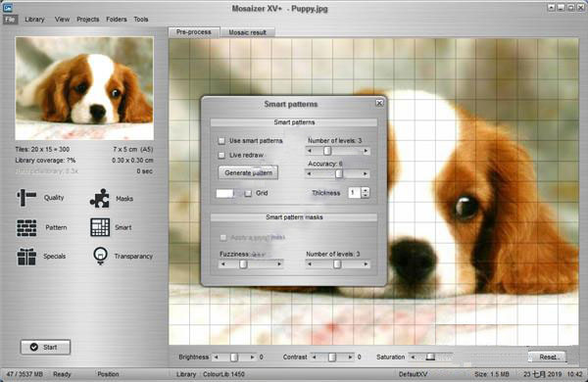Decrease Thickness with spinner down arrow
Image resolution: width=588 pixels, height=382 pixels.
point(366,195)
